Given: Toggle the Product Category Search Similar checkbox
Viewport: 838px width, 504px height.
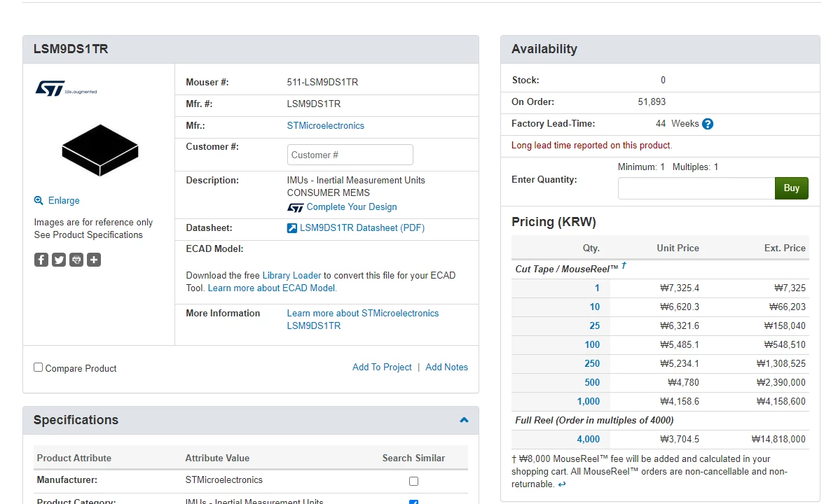Looking at the screenshot, I should (413, 502).
